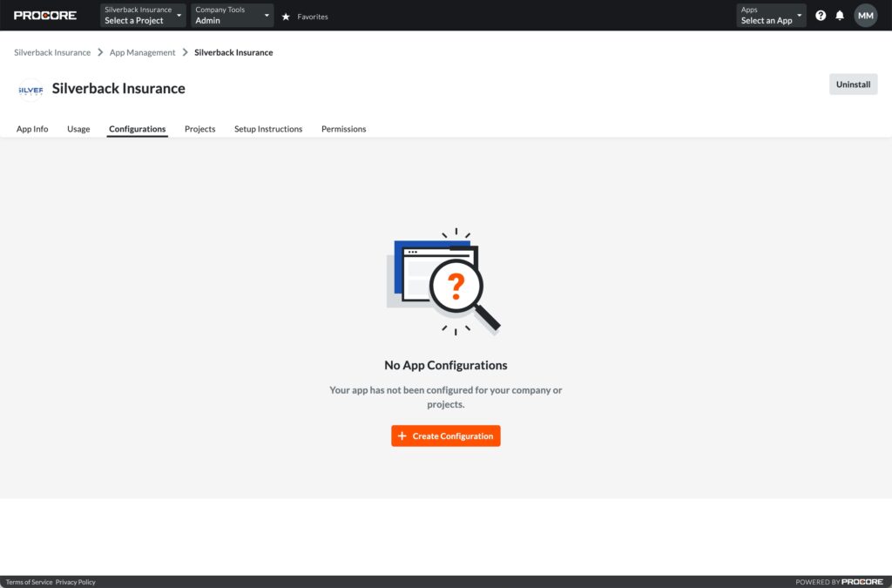Click the No App Configurations heading
This screenshot has width=892, height=588.
(x=445, y=365)
